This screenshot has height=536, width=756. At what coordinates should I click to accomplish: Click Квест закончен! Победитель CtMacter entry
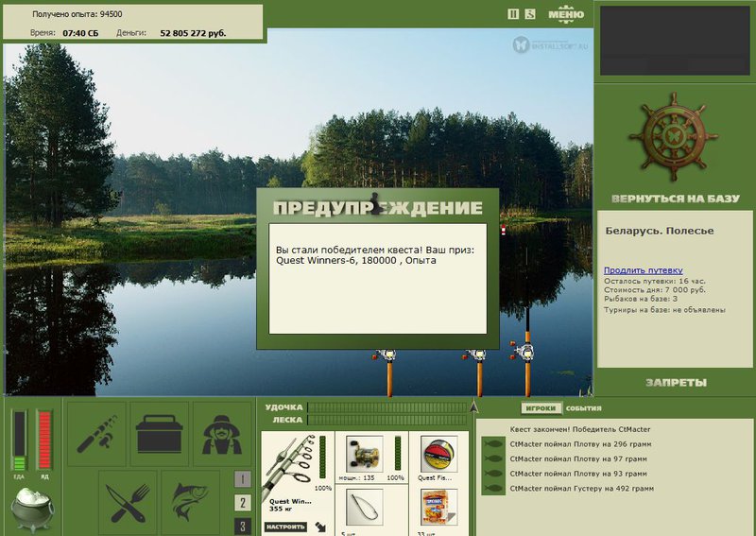580,429
